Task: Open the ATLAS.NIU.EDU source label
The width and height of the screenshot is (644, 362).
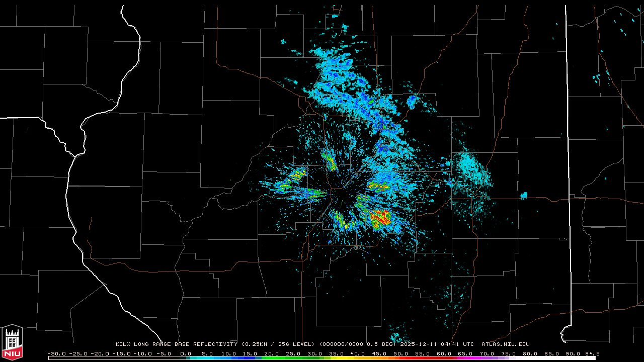Action: pyautogui.click(x=506, y=344)
